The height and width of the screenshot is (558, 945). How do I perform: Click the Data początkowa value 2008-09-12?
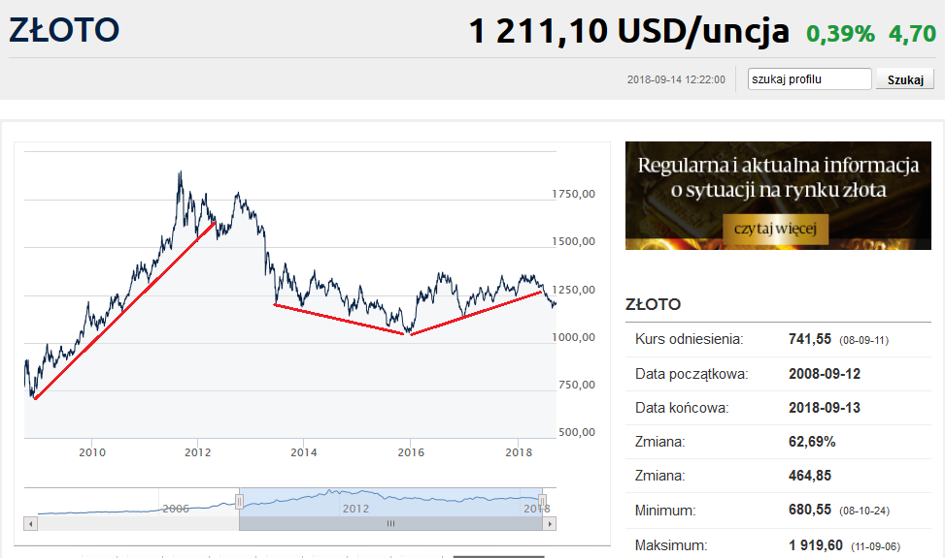point(824,374)
